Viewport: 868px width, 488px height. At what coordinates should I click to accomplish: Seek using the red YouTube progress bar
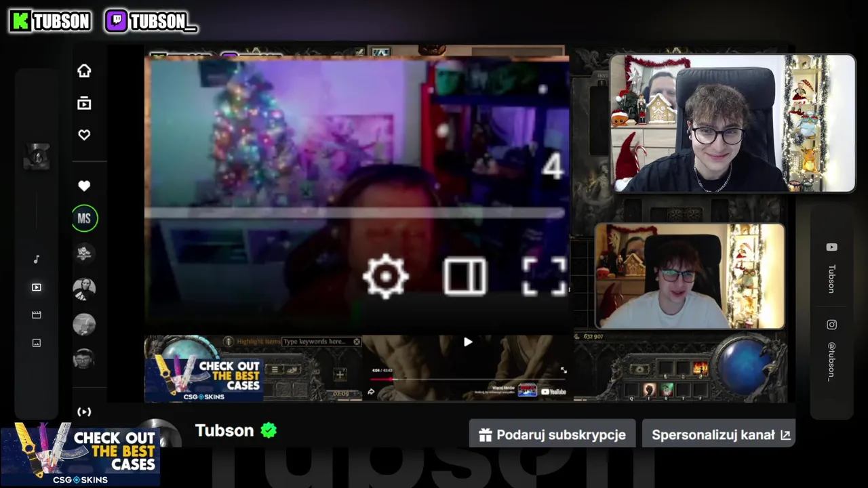coord(468,379)
